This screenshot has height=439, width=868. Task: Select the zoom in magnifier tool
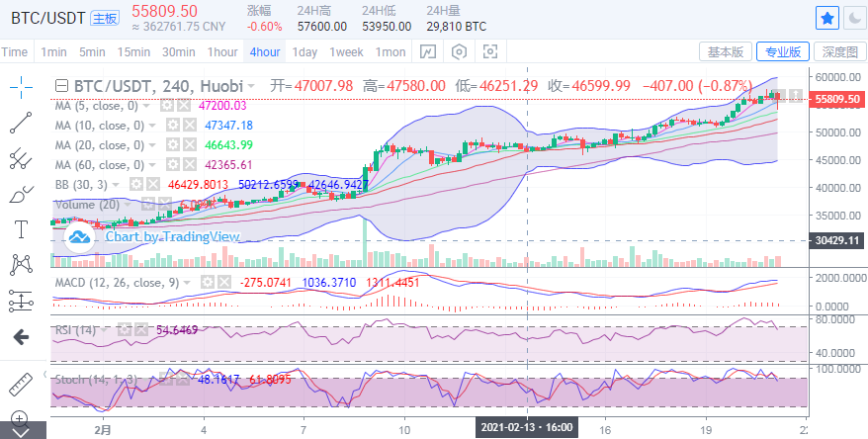(20, 418)
